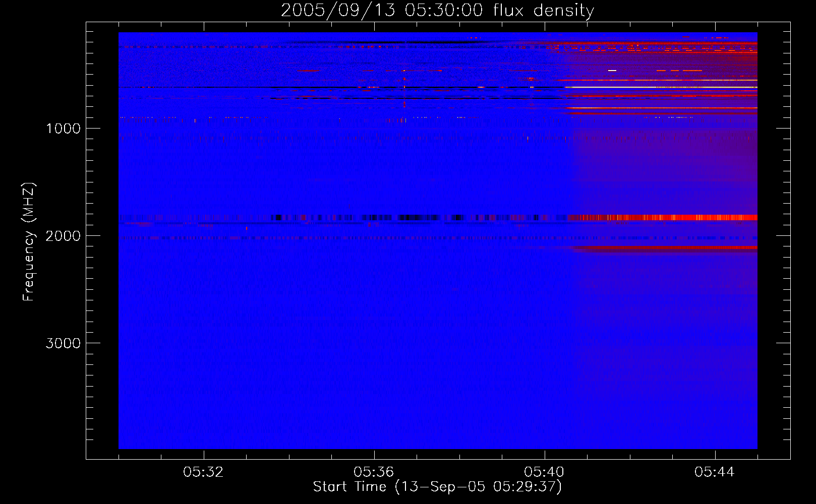Click the 05:40 time tick label
Screen dimensions: 816x504
pos(544,472)
